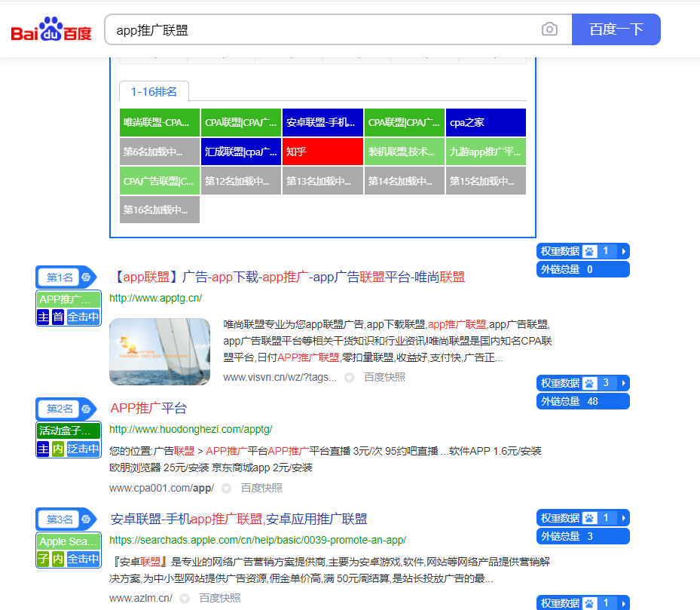Click the refresh icon beside 第2名
This screenshot has height=610, width=700.
click(86, 409)
